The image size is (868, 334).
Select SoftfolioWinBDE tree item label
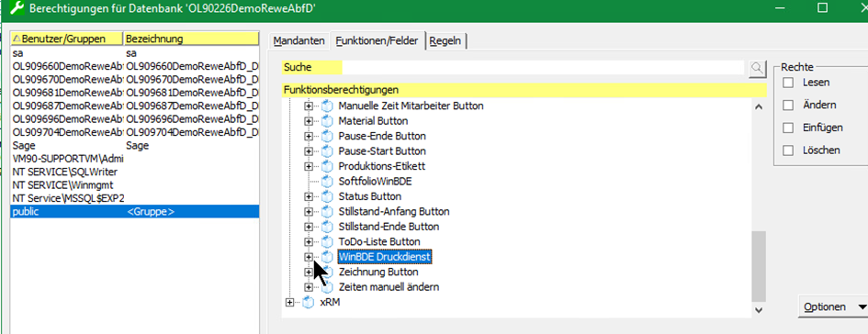click(x=376, y=182)
